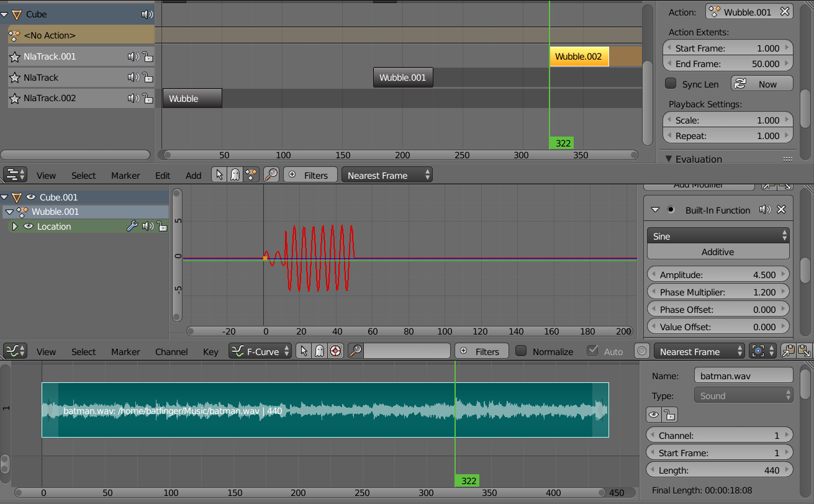Click the star icon on NlaTrack.001

pyautogui.click(x=15, y=57)
